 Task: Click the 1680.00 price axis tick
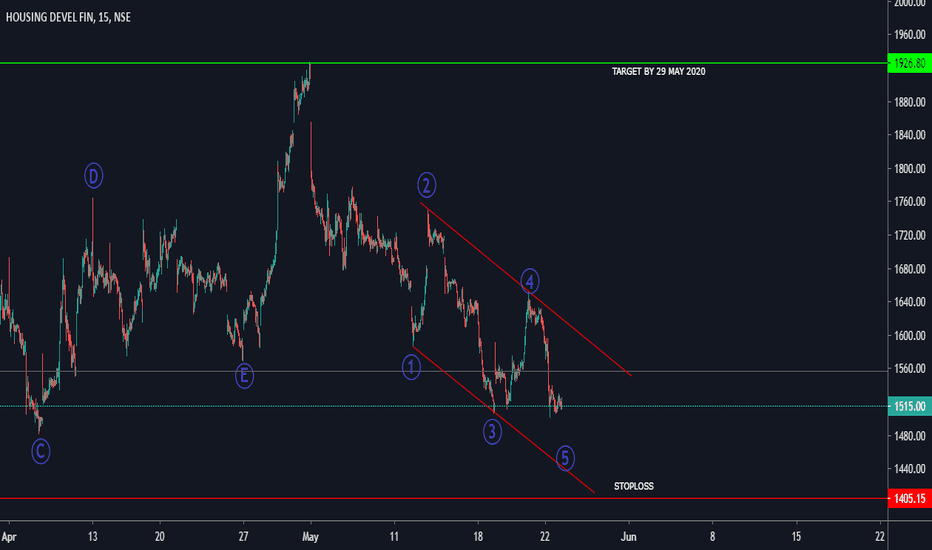point(909,269)
